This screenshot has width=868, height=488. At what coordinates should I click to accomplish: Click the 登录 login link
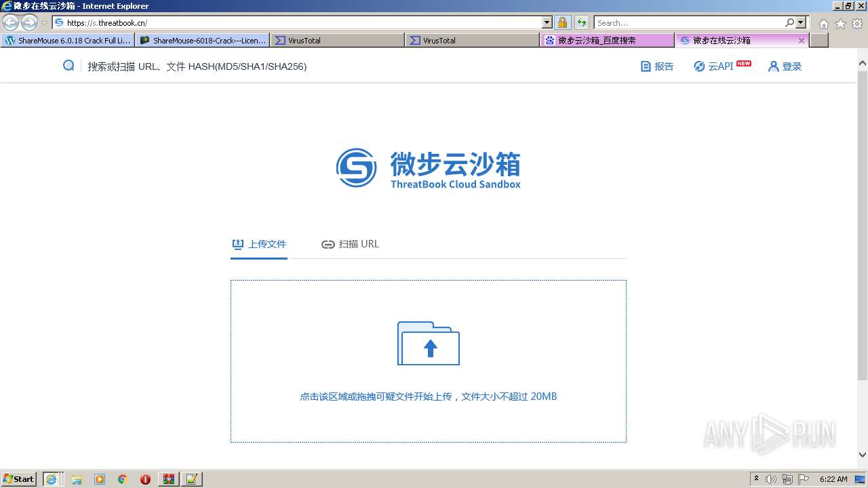click(x=785, y=66)
